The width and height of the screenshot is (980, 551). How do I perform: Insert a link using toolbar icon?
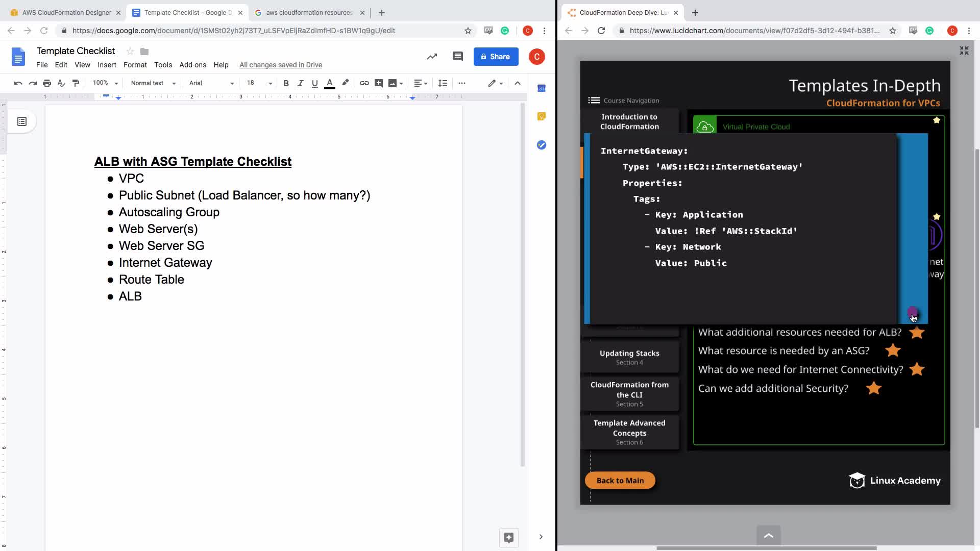(x=364, y=83)
